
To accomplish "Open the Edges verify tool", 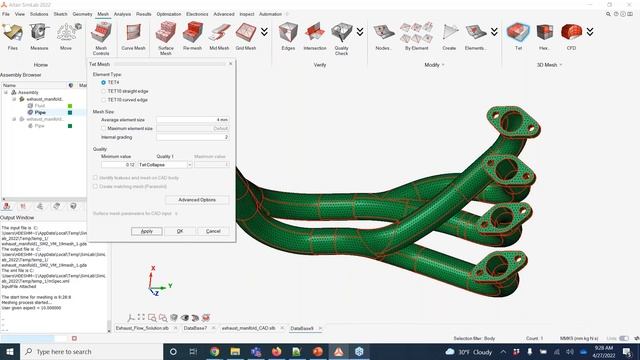I will pyautogui.click(x=288, y=36).
